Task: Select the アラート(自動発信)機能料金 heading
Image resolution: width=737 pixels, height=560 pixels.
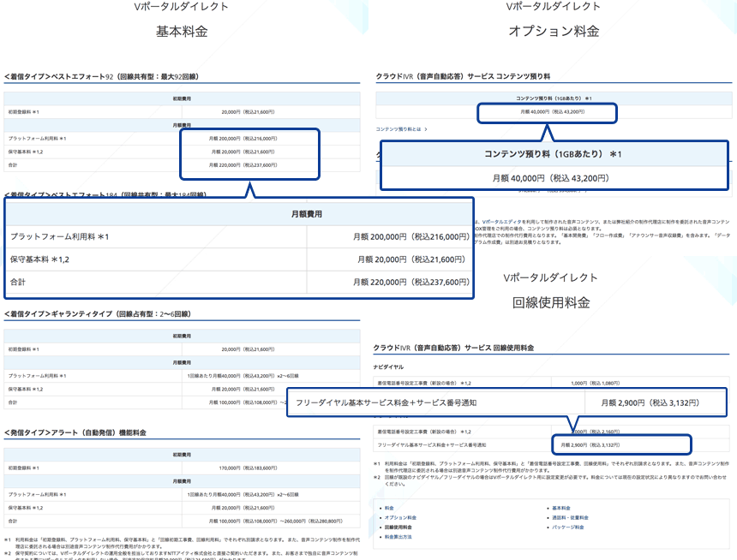Action: [x=75, y=432]
